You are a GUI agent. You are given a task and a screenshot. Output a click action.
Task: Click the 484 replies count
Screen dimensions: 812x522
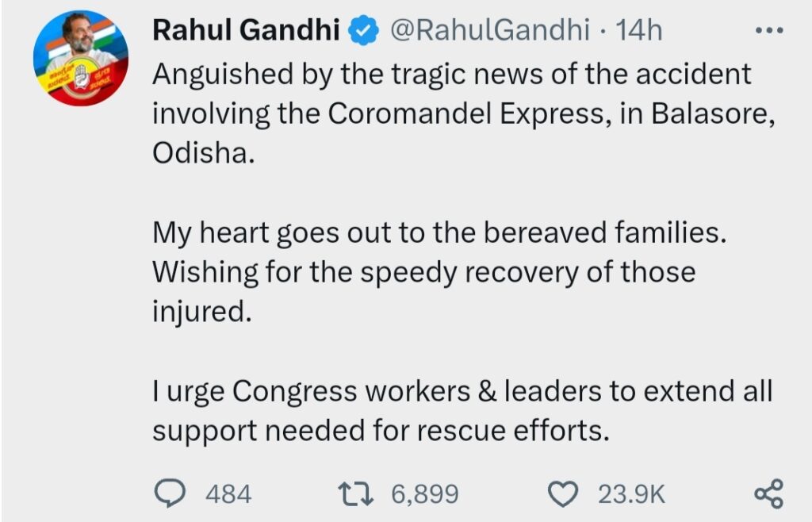click(x=228, y=493)
